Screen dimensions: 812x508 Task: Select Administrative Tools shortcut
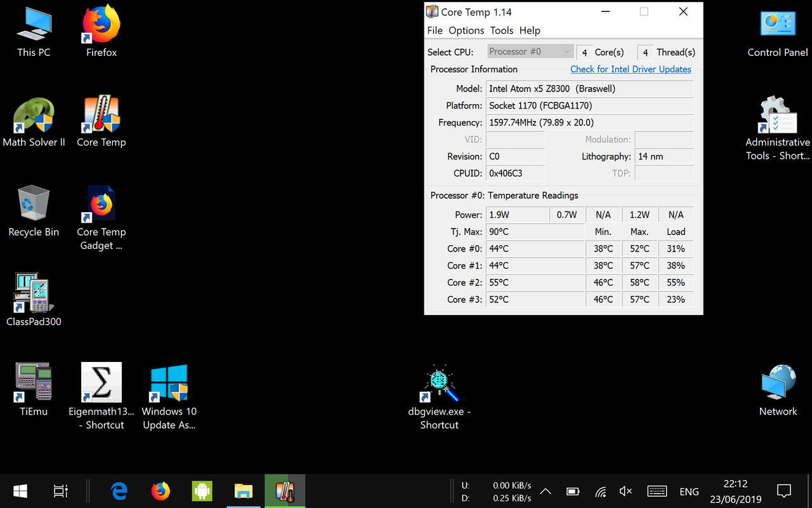click(778, 128)
